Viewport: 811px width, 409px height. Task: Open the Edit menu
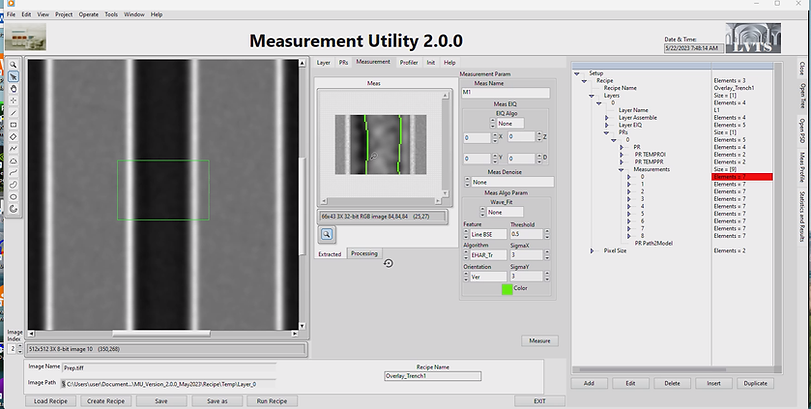[26, 14]
